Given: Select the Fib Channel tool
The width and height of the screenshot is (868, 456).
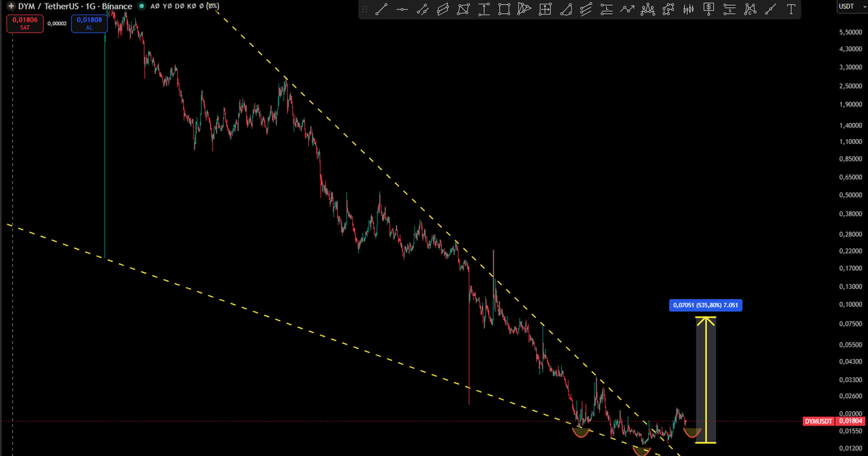Looking at the screenshot, I should [x=586, y=9].
